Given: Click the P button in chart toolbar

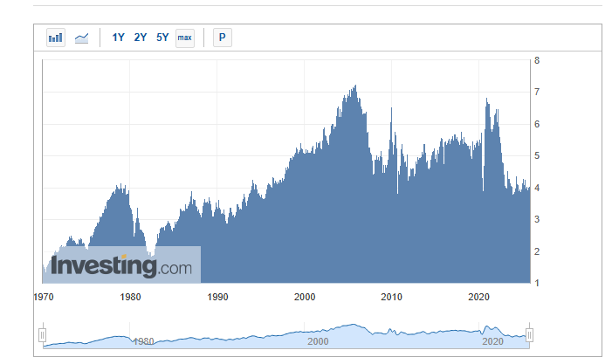Looking at the screenshot, I should click(x=223, y=38).
